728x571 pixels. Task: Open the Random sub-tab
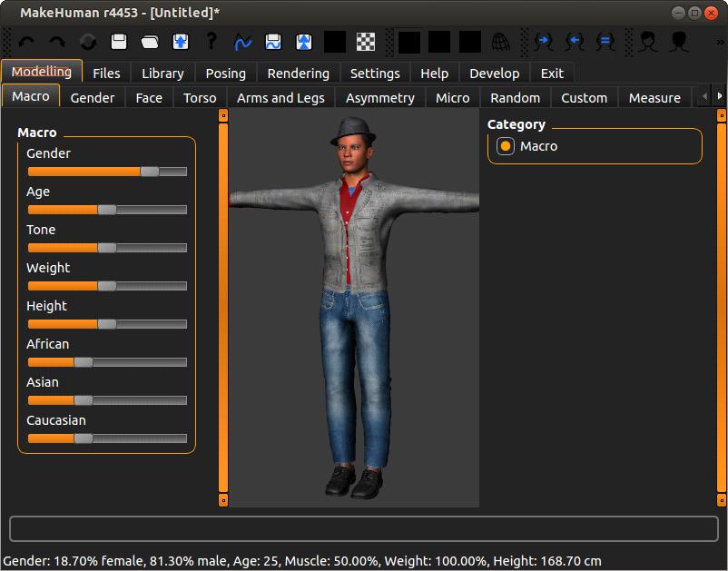tap(516, 98)
